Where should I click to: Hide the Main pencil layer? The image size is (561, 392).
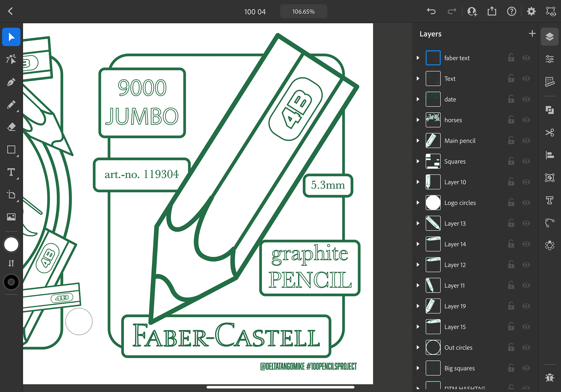coord(526,141)
